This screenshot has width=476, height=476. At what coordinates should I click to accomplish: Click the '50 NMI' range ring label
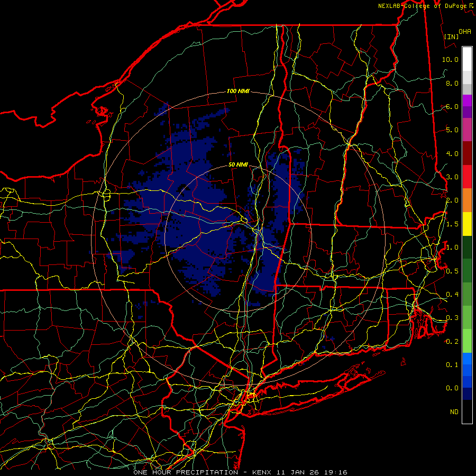tap(238, 164)
